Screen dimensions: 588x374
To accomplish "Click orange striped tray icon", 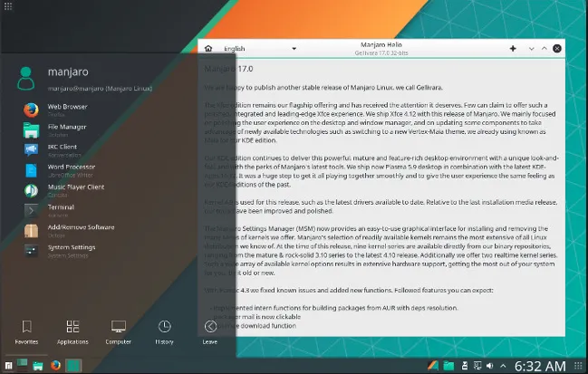I will [433, 365].
